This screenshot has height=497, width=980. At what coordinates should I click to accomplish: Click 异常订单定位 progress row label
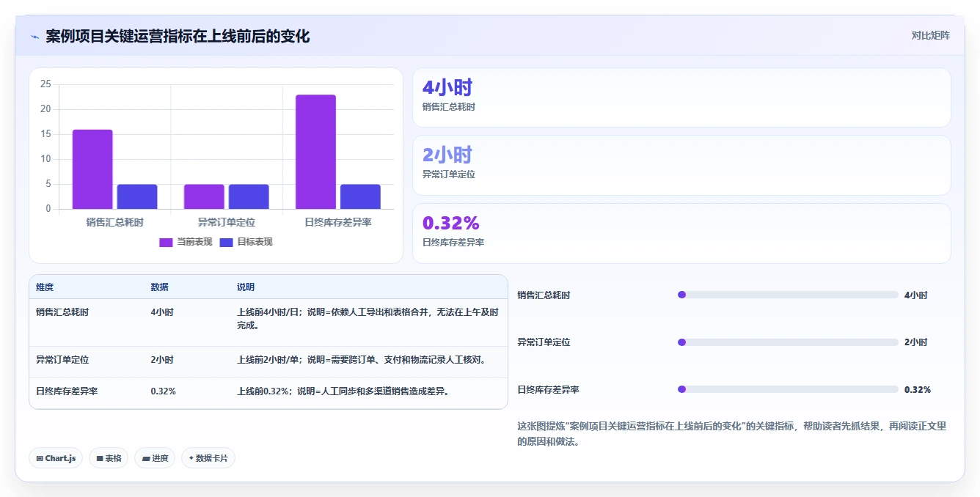544,342
